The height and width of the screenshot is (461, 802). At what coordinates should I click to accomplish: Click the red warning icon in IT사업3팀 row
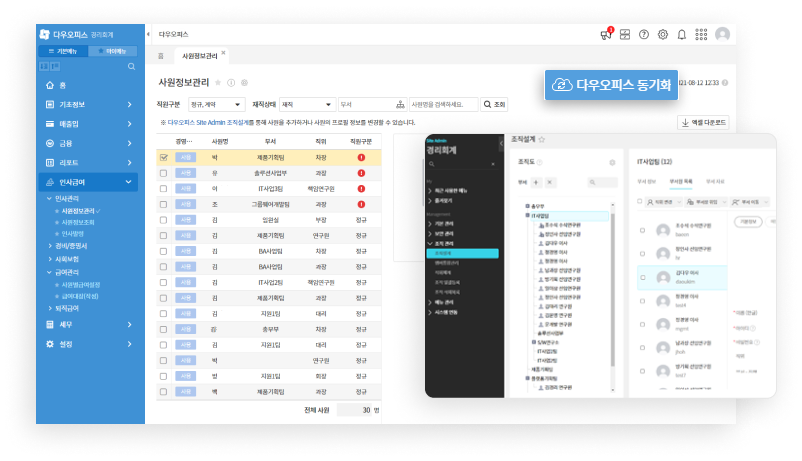[361, 189]
